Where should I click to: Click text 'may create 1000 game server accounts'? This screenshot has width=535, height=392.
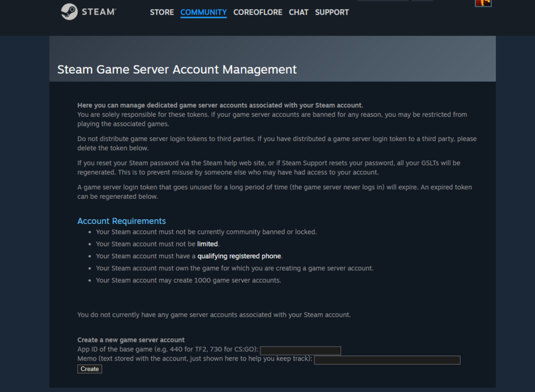pyautogui.click(x=219, y=280)
